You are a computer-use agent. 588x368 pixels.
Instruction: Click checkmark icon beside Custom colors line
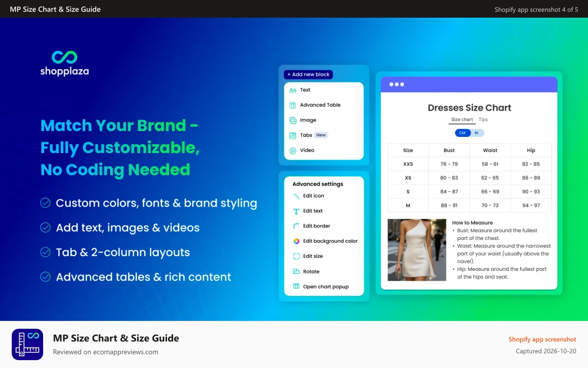[x=46, y=203]
